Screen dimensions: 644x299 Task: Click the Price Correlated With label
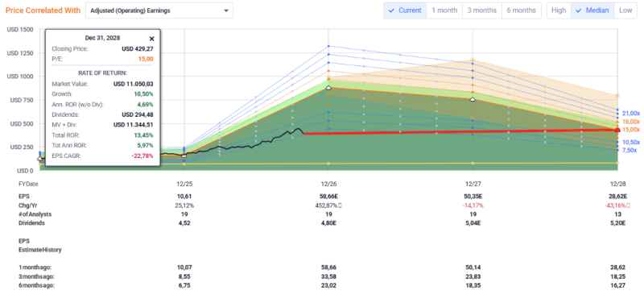point(43,10)
